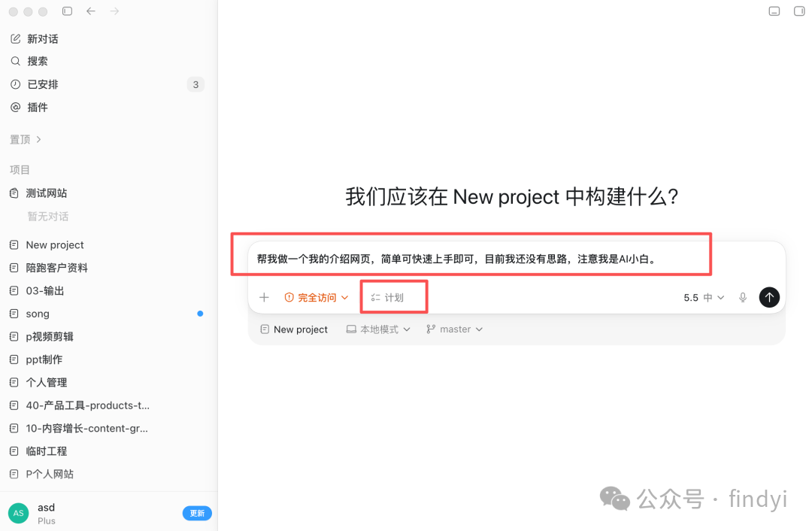The width and height of the screenshot is (812, 531).
Task: Start a new chat via 新对话
Action: tap(34, 39)
